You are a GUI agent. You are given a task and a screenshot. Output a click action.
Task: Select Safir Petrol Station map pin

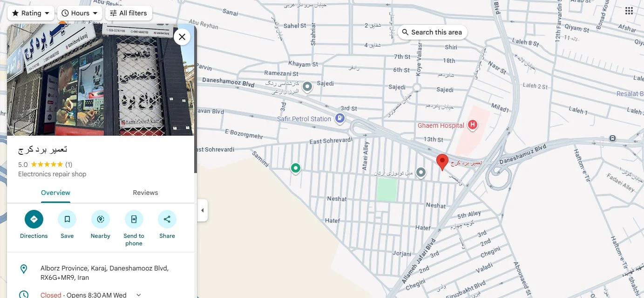[340, 118]
